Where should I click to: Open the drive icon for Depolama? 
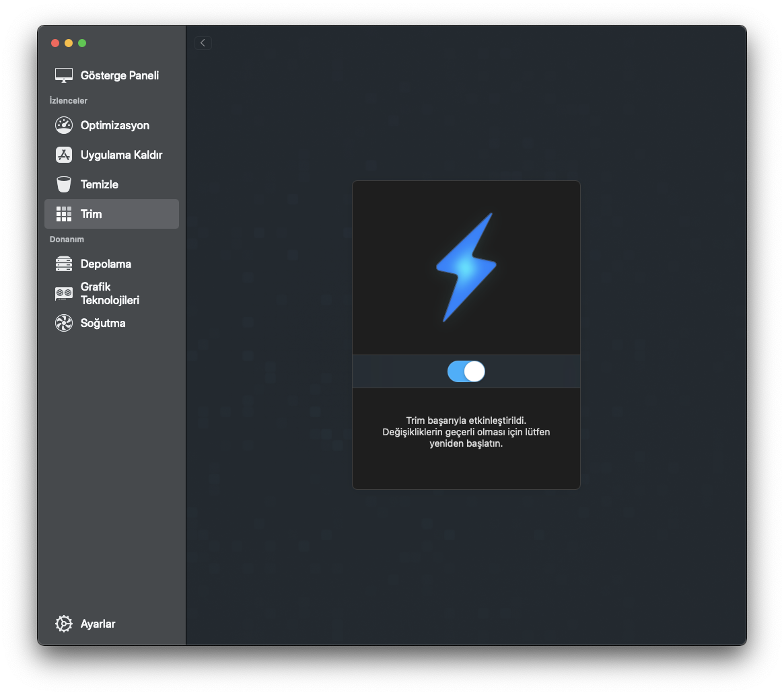point(64,264)
